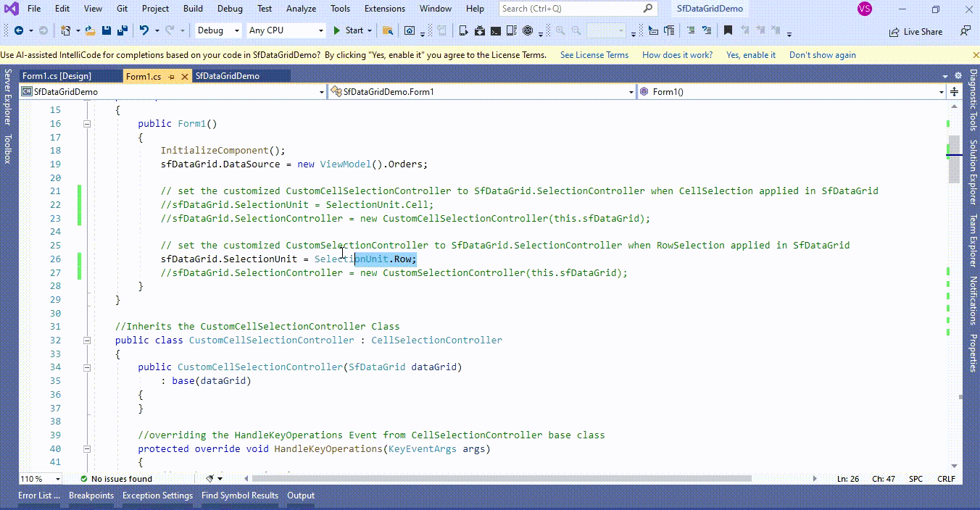Click the Find in Files folder-search icon

(388, 30)
